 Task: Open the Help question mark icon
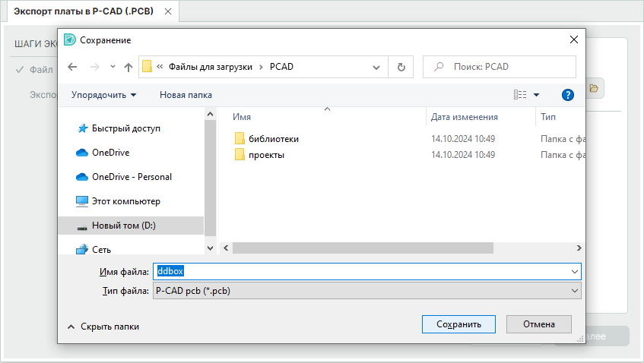point(566,95)
